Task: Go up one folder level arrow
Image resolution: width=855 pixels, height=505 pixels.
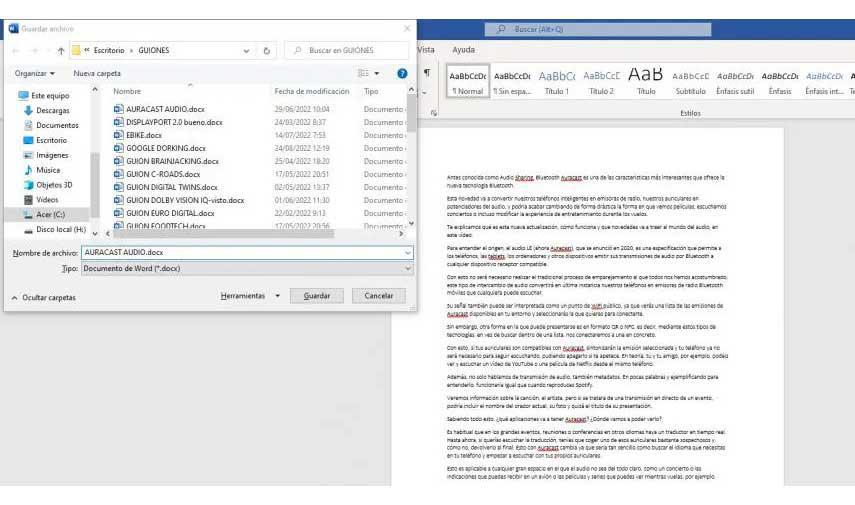Action: tap(61, 51)
